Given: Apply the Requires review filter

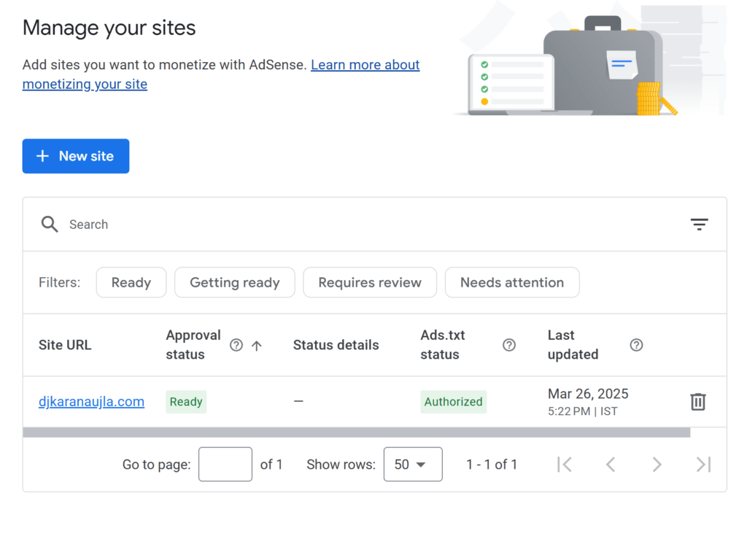Looking at the screenshot, I should click(x=370, y=282).
